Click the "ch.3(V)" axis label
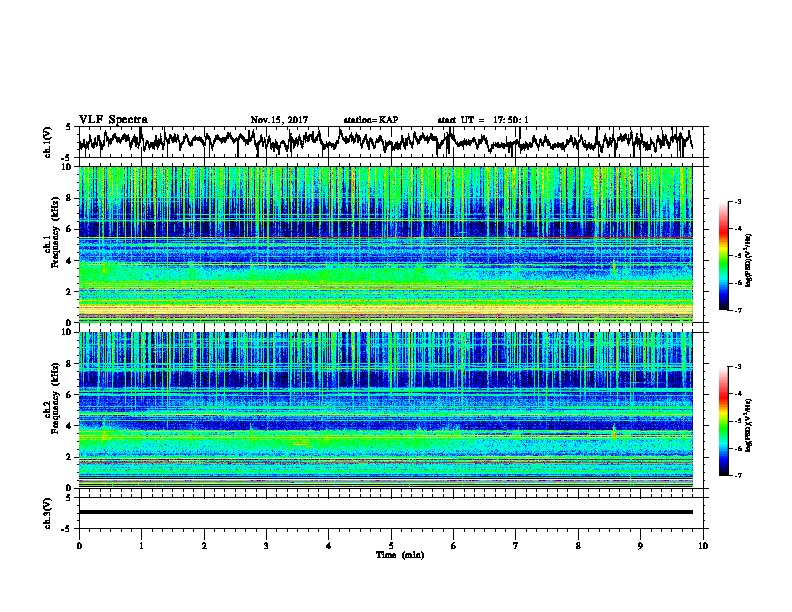Image resolution: width=792 pixels, height=612 pixels. [x=47, y=513]
